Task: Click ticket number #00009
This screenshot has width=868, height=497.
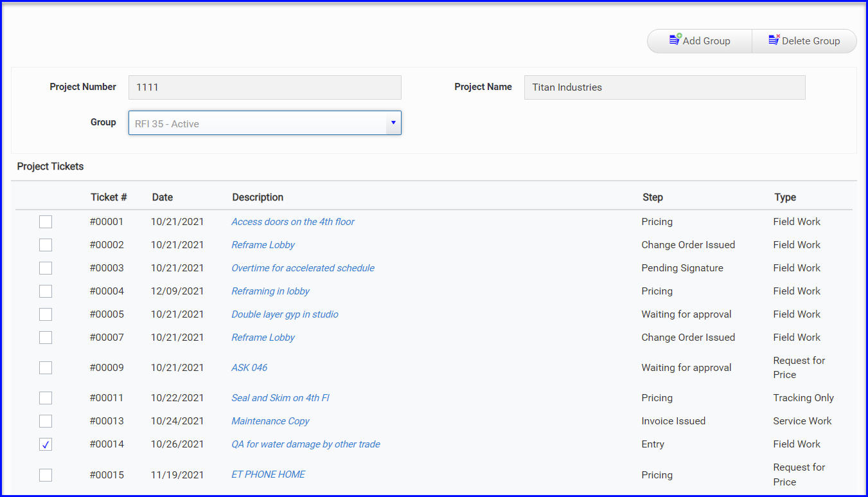Action: pyautogui.click(x=107, y=368)
